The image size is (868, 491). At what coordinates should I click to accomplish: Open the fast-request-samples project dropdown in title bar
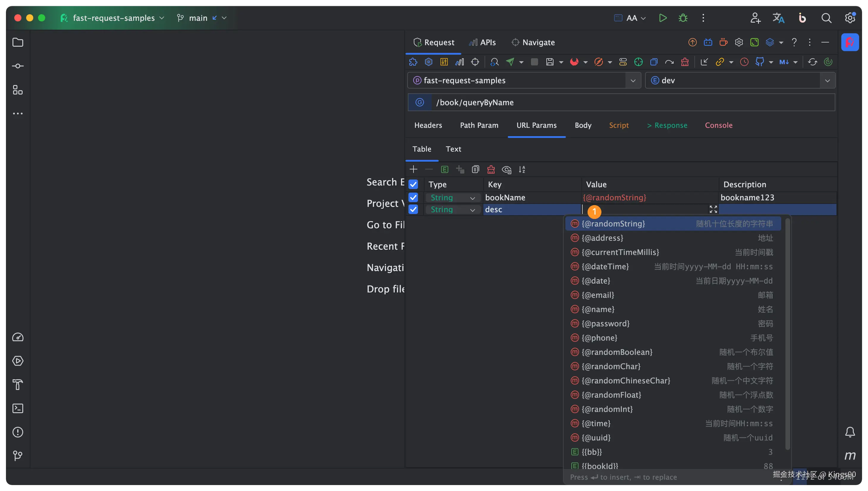tap(113, 18)
